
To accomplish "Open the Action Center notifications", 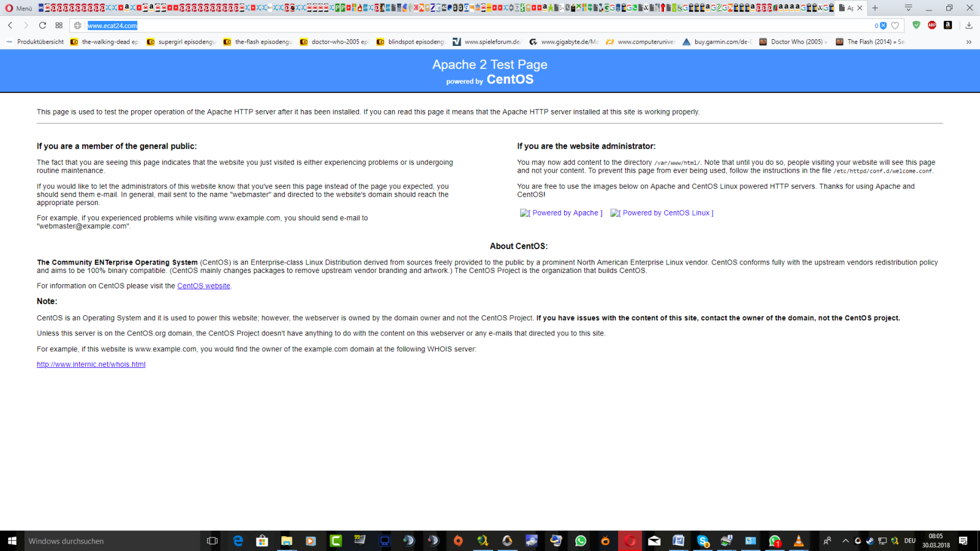I will point(963,541).
